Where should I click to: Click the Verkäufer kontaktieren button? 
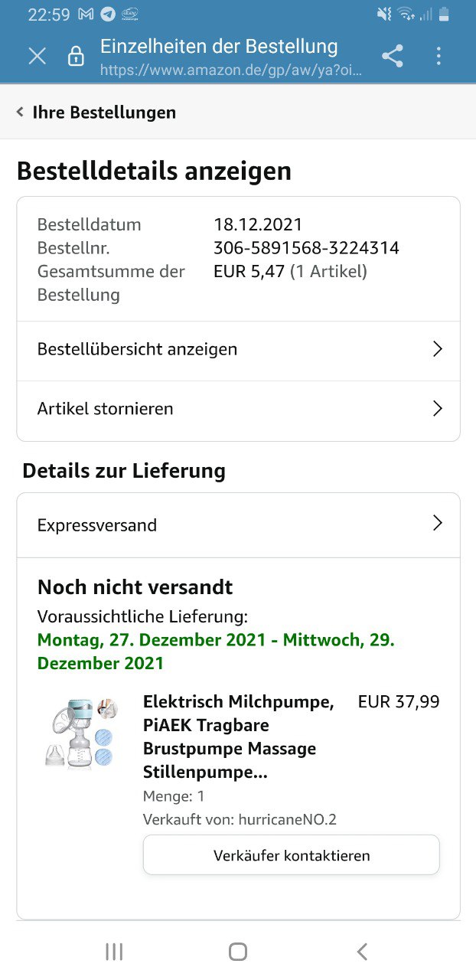point(291,855)
